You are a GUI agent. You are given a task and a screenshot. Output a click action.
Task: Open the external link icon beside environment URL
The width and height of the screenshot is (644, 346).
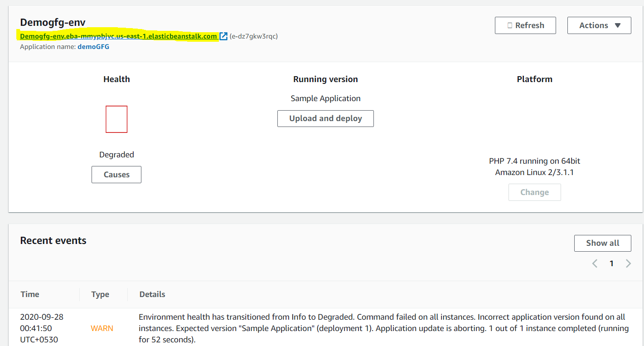tap(223, 36)
